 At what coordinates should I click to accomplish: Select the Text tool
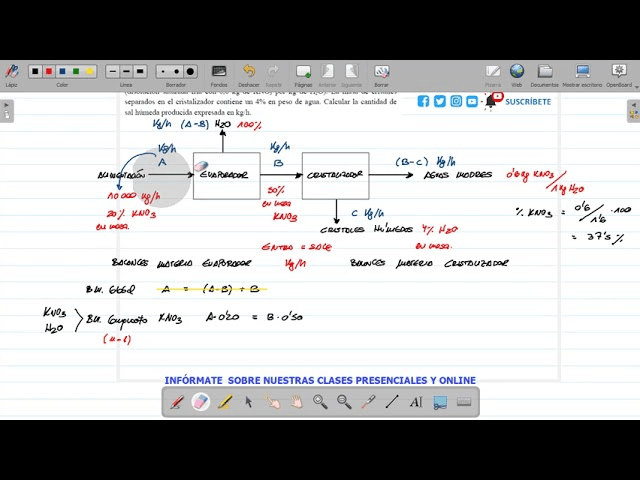click(416, 402)
